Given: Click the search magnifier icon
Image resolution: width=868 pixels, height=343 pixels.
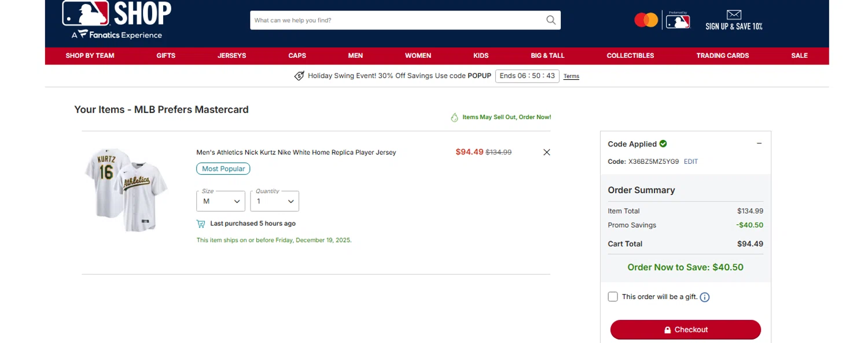Looking at the screenshot, I should (551, 20).
